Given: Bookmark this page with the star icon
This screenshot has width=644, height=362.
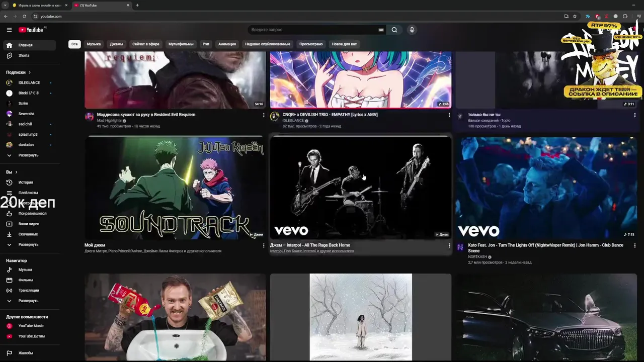Looking at the screenshot, I should point(575,16).
